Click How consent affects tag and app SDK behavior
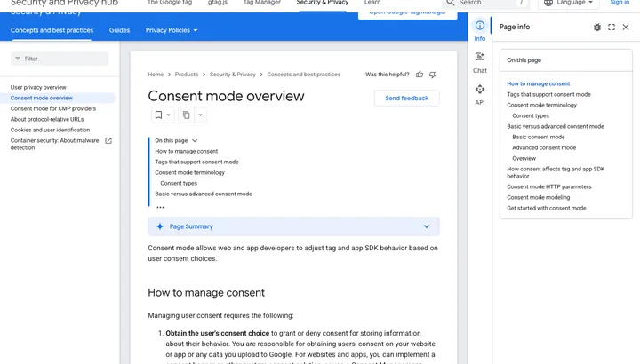 pos(556,172)
